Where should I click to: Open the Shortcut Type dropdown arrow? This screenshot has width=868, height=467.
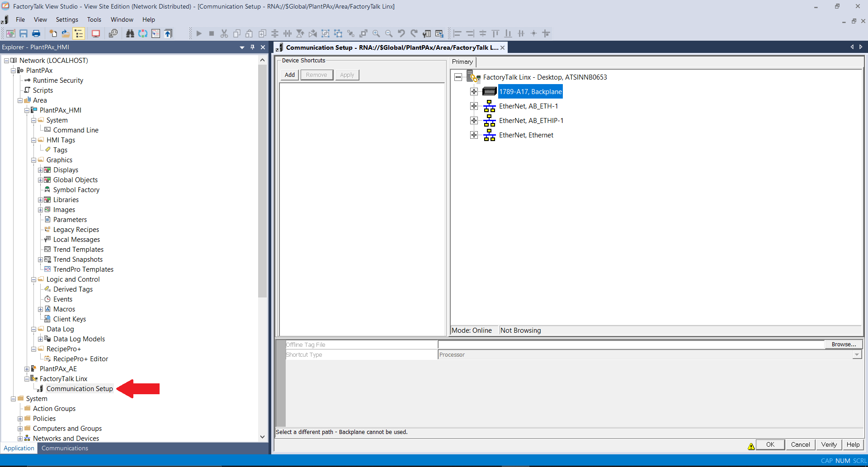[857, 355]
